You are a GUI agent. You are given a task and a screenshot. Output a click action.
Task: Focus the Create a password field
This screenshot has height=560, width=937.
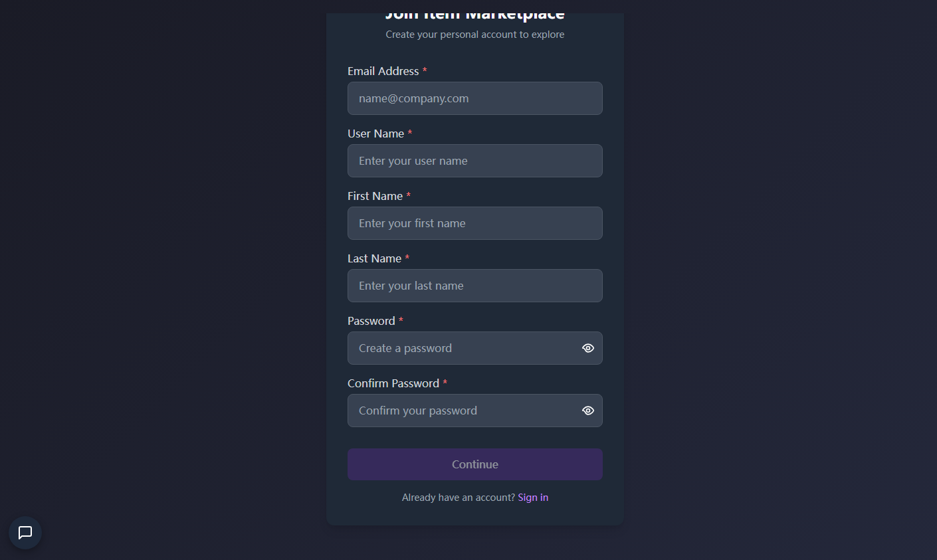point(462,348)
